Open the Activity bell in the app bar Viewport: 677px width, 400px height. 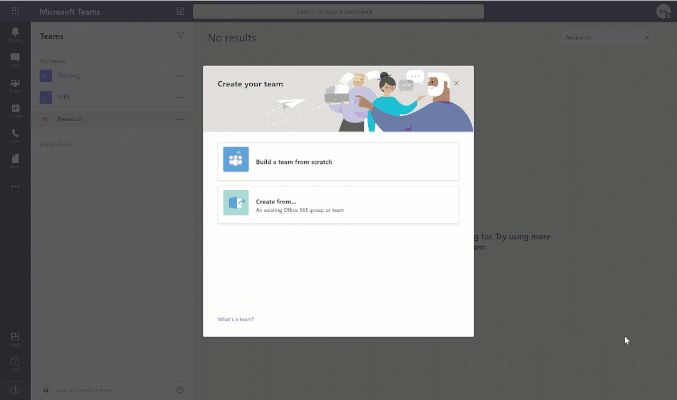pyautogui.click(x=15, y=34)
